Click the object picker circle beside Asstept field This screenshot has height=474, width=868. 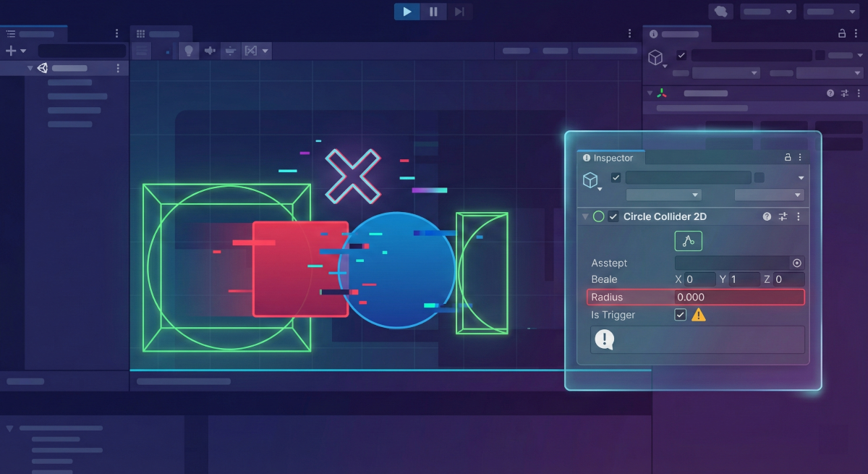[x=796, y=263]
